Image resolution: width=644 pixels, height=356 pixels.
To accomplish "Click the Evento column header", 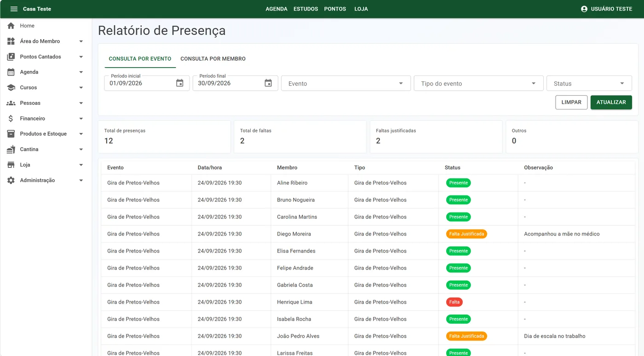I will 115,168.
